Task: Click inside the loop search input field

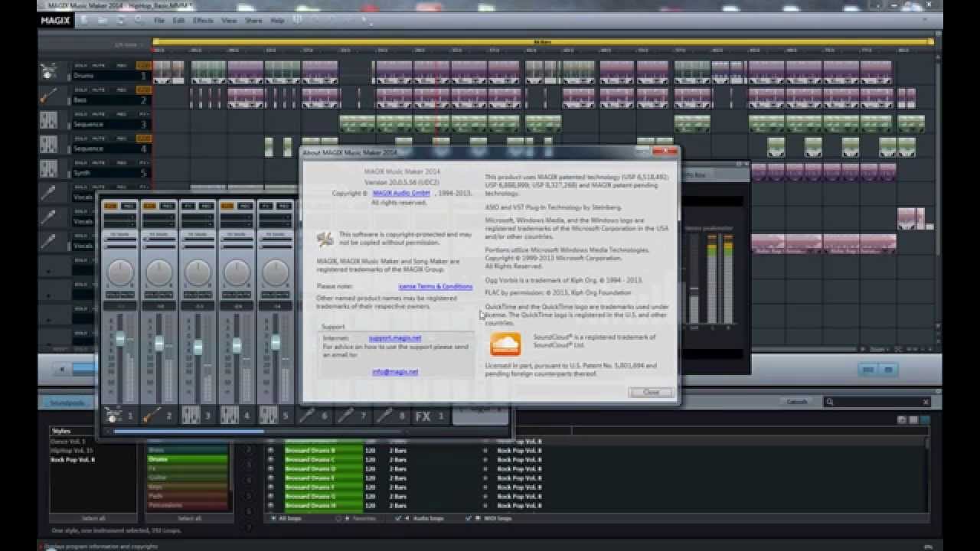Action: (877, 402)
